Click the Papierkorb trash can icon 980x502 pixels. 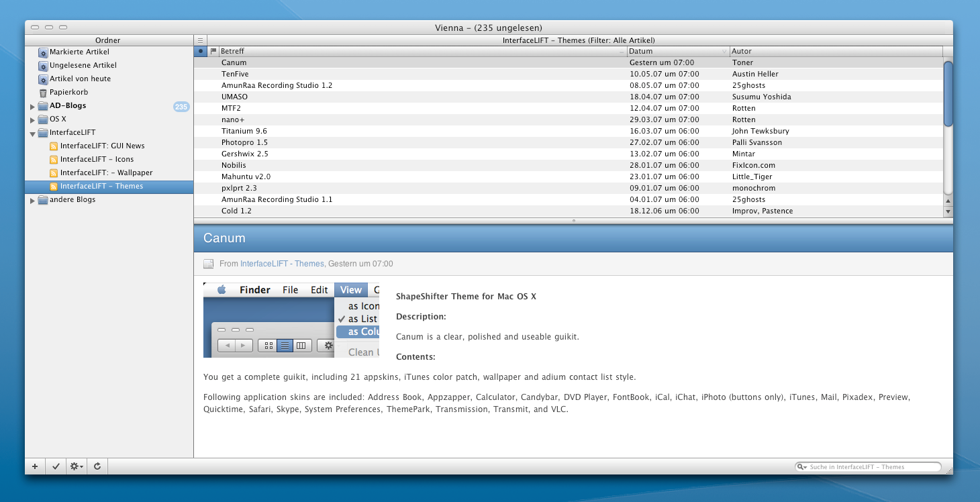(43, 93)
